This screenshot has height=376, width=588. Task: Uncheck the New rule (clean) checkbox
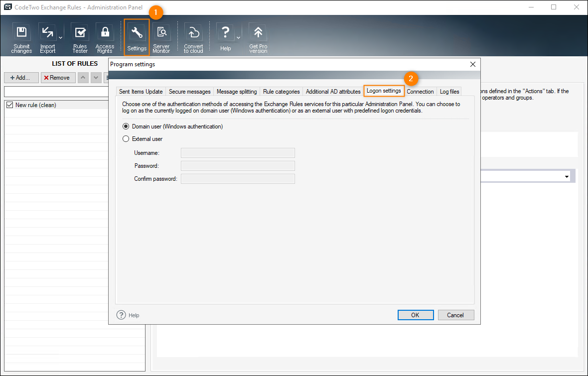(10, 105)
